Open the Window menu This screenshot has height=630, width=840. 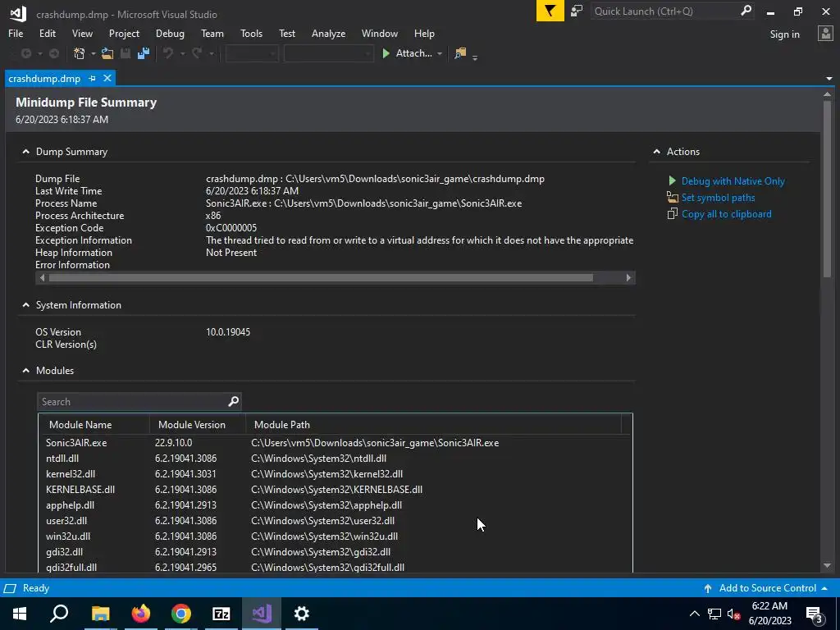(x=379, y=33)
